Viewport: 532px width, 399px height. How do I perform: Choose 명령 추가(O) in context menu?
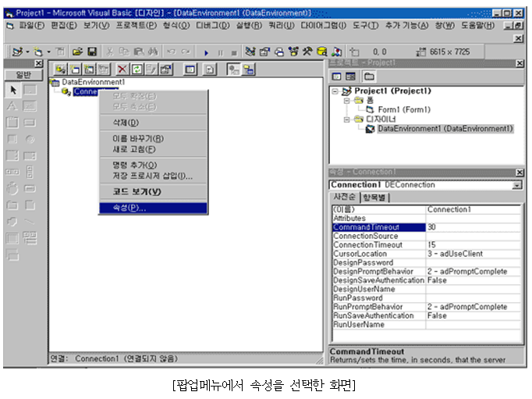(x=154, y=165)
